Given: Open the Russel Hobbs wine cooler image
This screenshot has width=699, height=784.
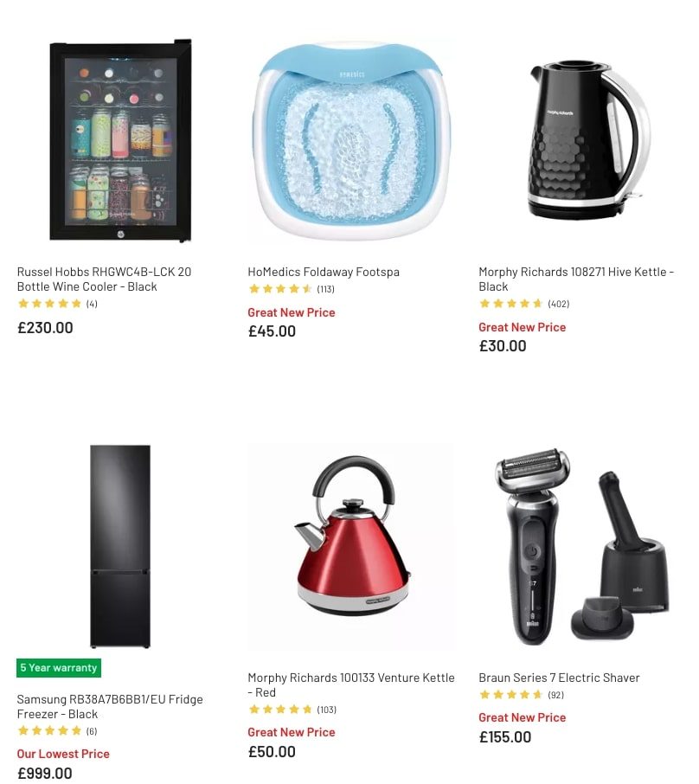Looking at the screenshot, I should tap(120, 140).
